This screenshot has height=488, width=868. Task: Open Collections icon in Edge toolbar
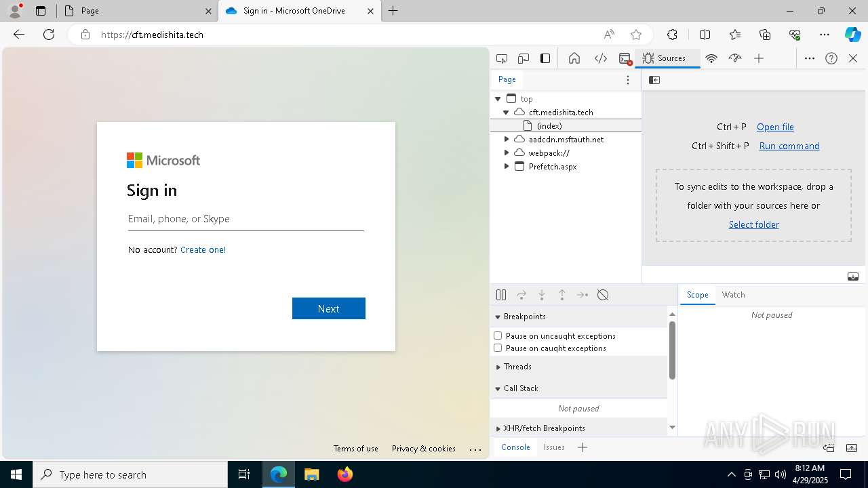[765, 35]
